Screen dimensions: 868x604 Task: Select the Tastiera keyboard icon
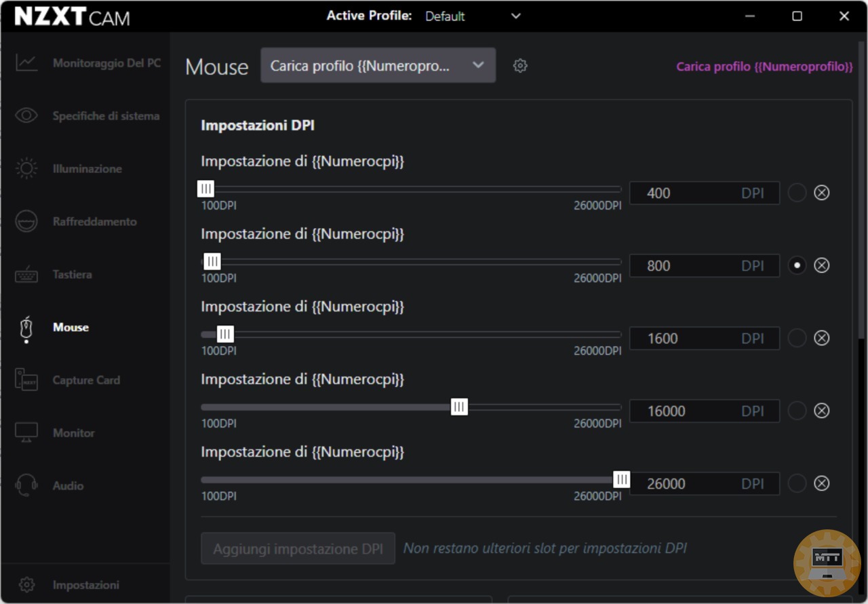point(26,275)
